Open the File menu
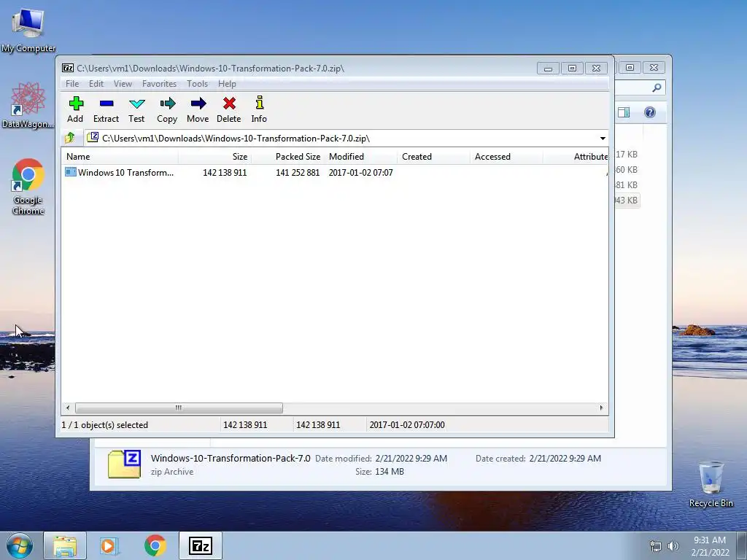Screen dimensions: 747x560 pyautogui.click(x=72, y=84)
